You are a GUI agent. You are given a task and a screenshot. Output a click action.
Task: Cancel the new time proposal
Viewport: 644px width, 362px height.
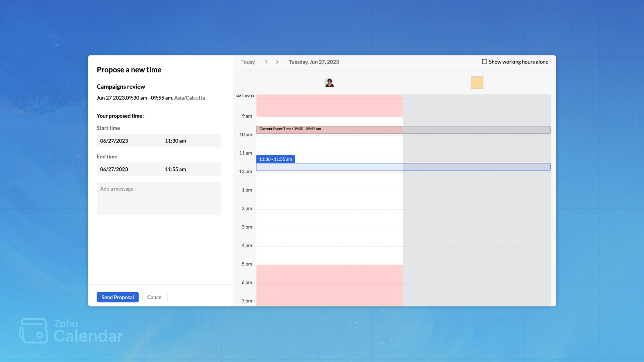[155, 297]
